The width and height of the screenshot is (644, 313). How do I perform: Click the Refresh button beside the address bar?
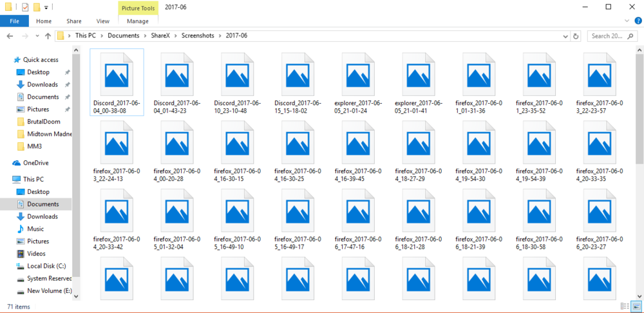pyautogui.click(x=576, y=36)
